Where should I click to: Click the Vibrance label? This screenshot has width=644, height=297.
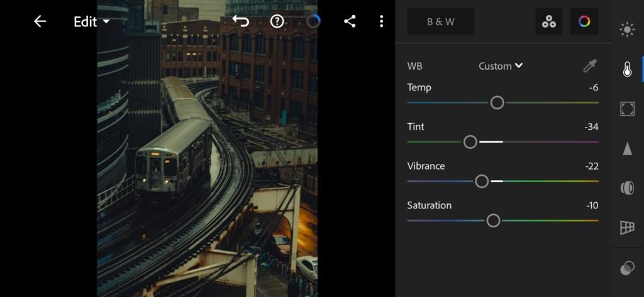click(426, 166)
